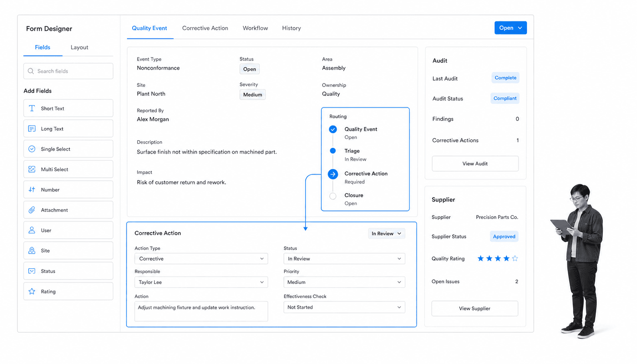This screenshot has height=364, width=637.
Task: Expand the In Review dropdown in Corrective Action header
Action: [x=387, y=233]
